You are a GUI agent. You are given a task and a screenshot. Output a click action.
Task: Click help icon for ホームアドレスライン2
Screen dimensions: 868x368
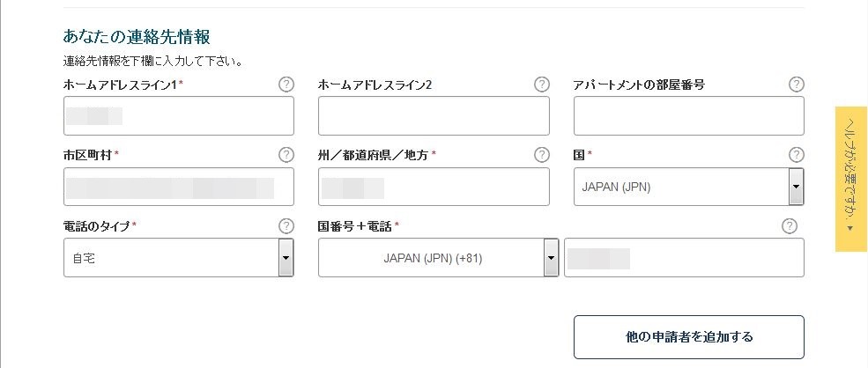[x=541, y=85]
